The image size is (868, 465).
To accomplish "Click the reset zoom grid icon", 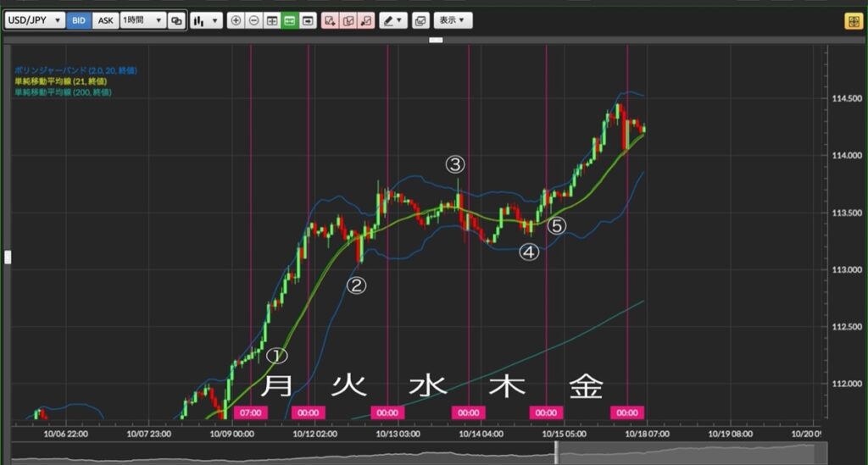I will point(272,20).
